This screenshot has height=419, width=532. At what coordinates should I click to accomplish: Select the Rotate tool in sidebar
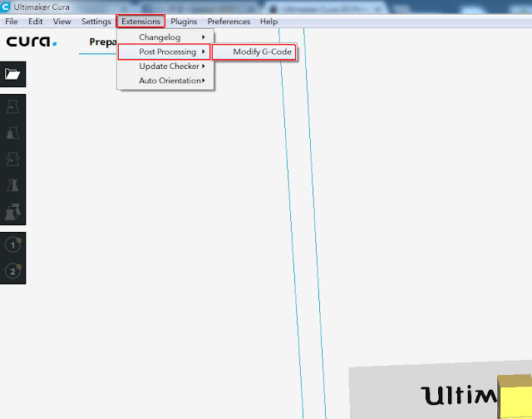(13, 159)
